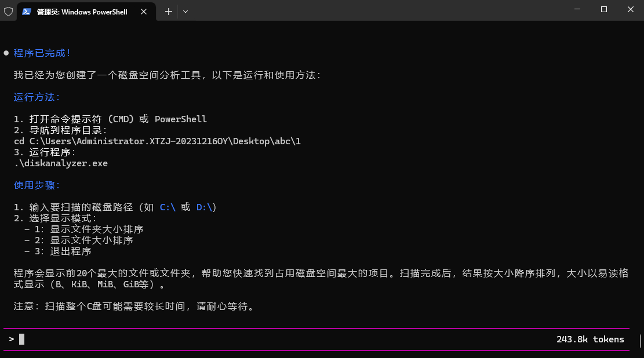Screen dimensions: 644x358
Task: Expand the new tab profile dropdown arrow
Action: coord(185,12)
